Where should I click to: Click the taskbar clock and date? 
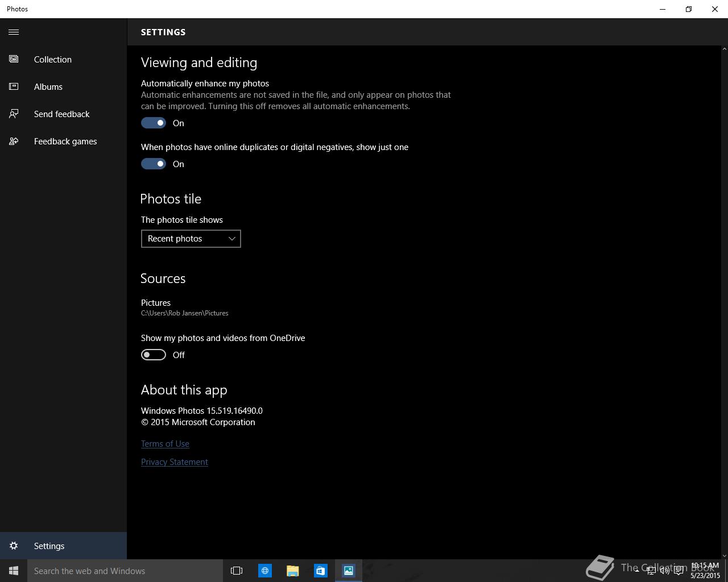pos(705,571)
